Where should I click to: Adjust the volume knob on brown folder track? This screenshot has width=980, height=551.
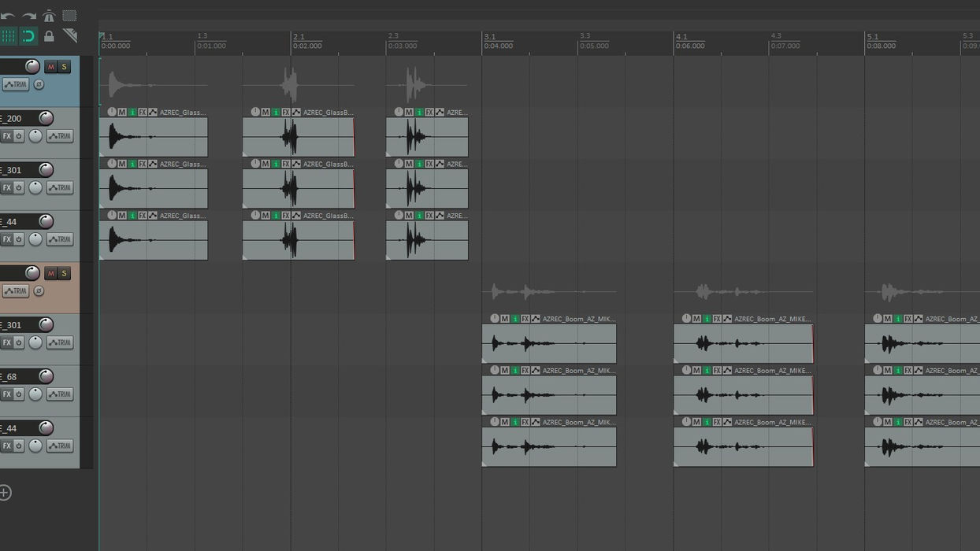coord(32,273)
